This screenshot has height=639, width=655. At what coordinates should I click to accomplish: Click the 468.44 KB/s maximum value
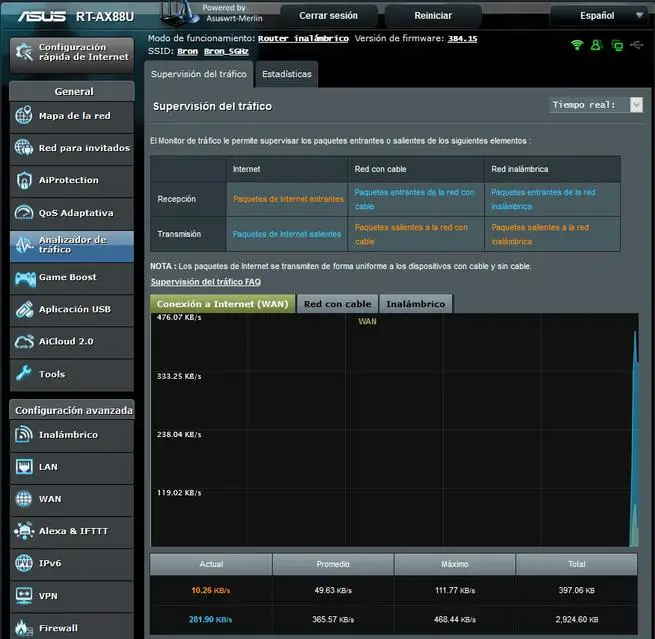pos(454,619)
